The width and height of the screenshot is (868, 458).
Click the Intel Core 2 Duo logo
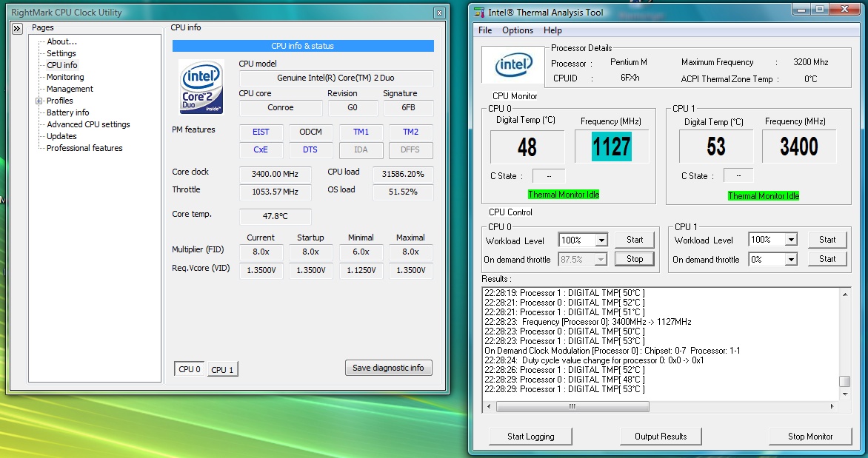coord(201,87)
